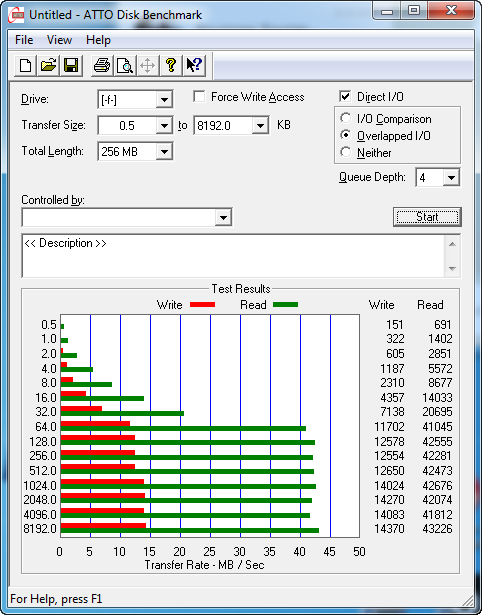Click the ATTO app icon in title bar
Screen dimensions: 482x615
tap(16, 15)
